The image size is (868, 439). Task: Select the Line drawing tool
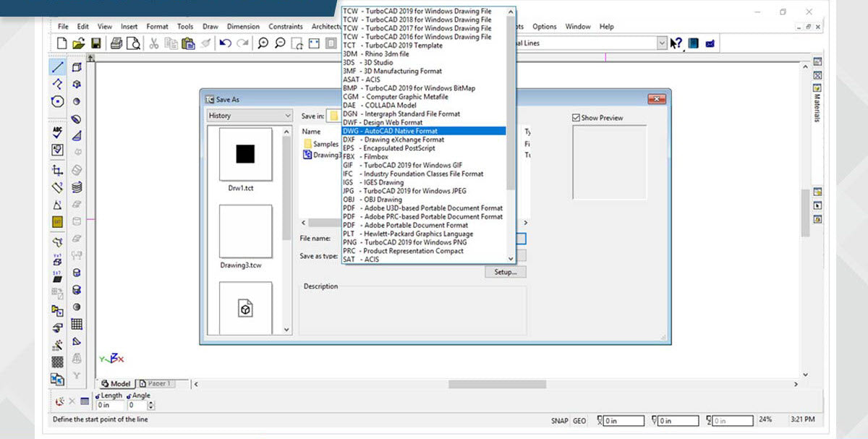[58, 67]
